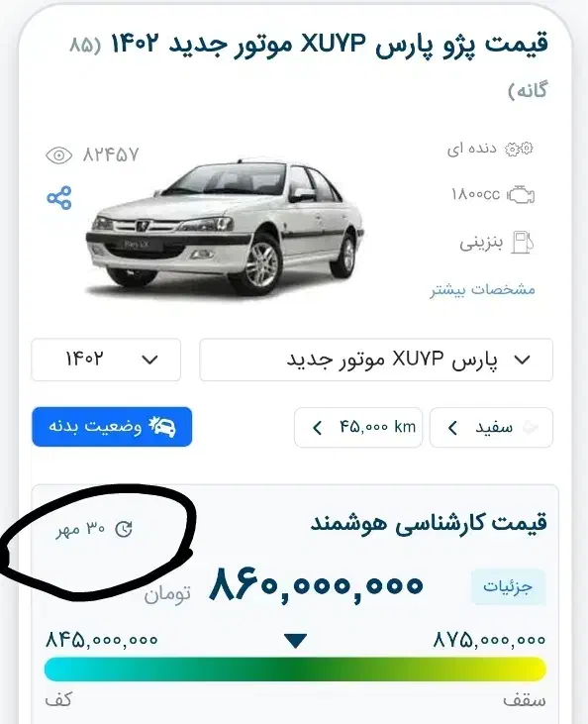Open the year ۱۴۰۲ dropdown
The height and width of the screenshot is (724, 588).
coord(106,360)
